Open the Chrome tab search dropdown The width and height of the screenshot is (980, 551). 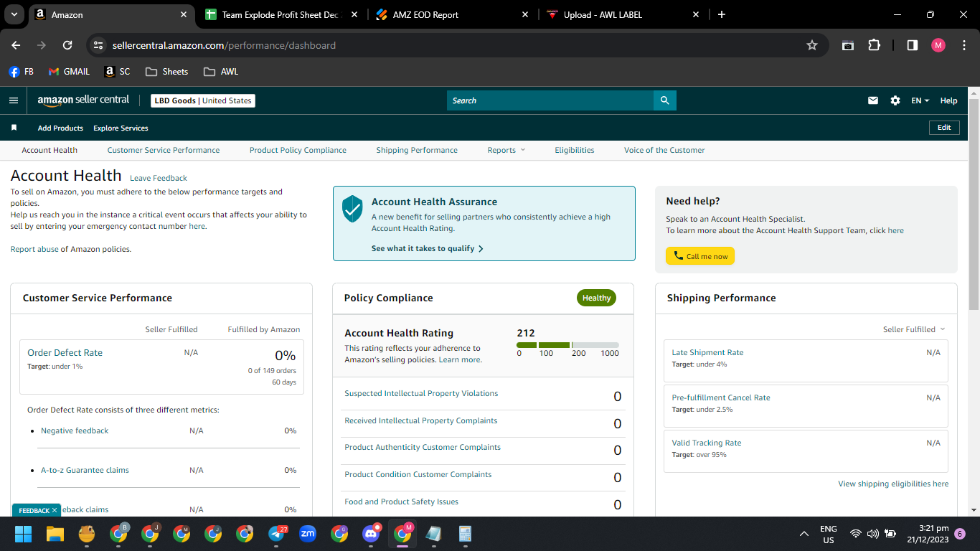tap(14, 14)
